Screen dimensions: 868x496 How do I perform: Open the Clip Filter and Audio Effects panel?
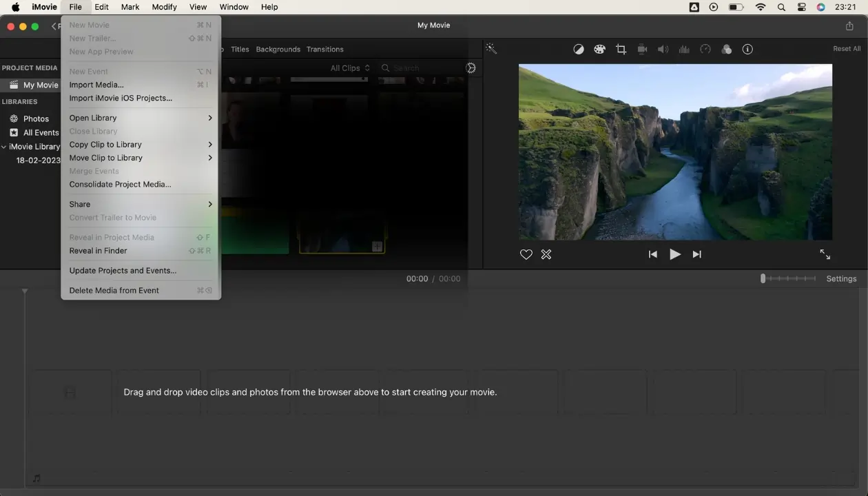[726, 49]
